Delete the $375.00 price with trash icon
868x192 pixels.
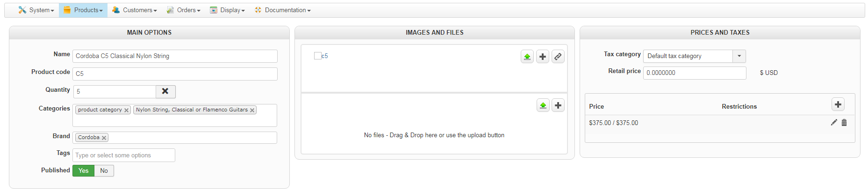[x=844, y=123]
